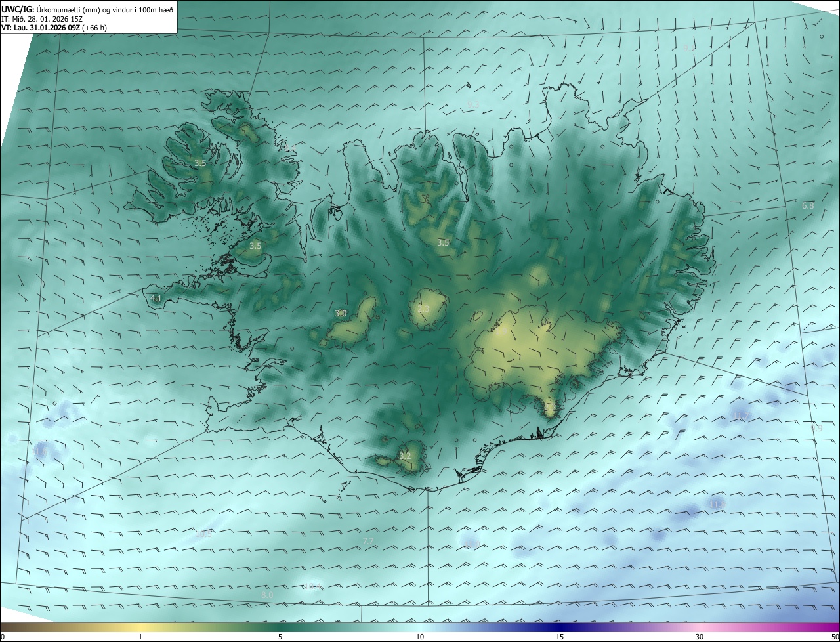This screenshot has width=840, height=642.
Task: Select the 3.0 value label on the map
Action: 341,314
